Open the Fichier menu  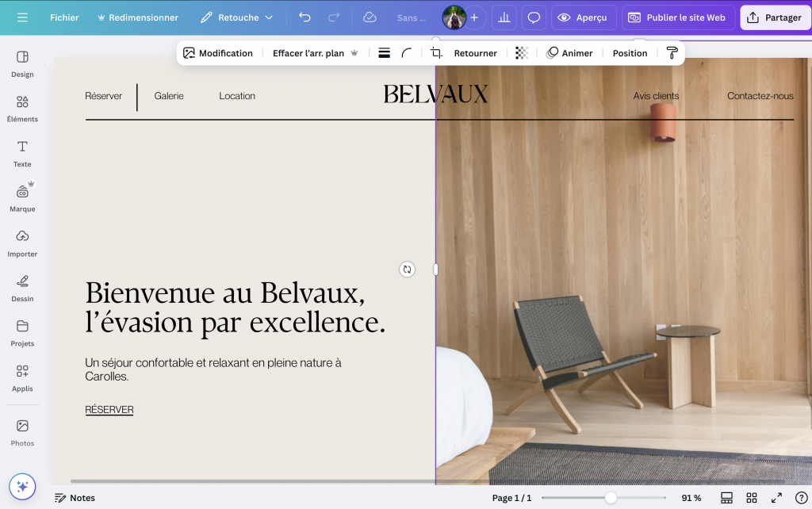tap(64, 17)
